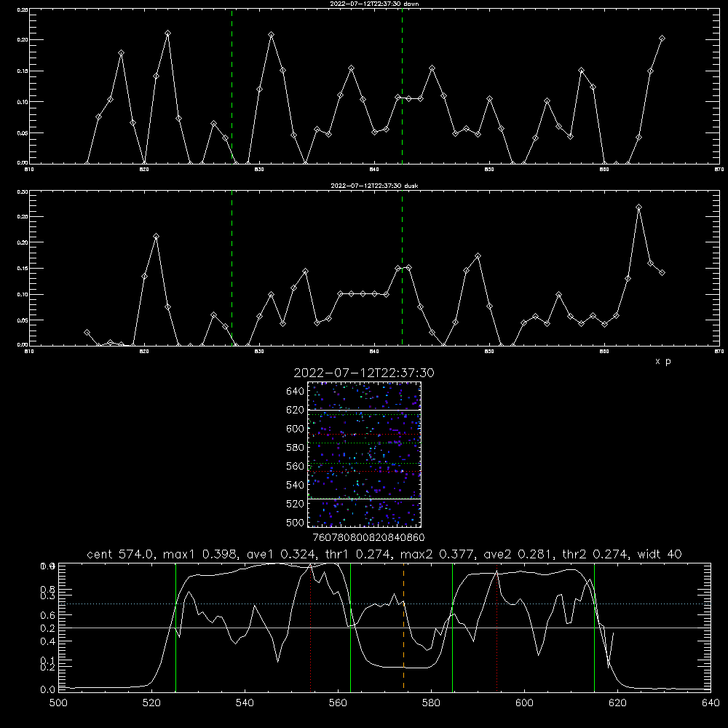This screenshot has width=728, height=728.
Task: Click the 'widt 40' value in bottom title
Action: click(660, 554)
